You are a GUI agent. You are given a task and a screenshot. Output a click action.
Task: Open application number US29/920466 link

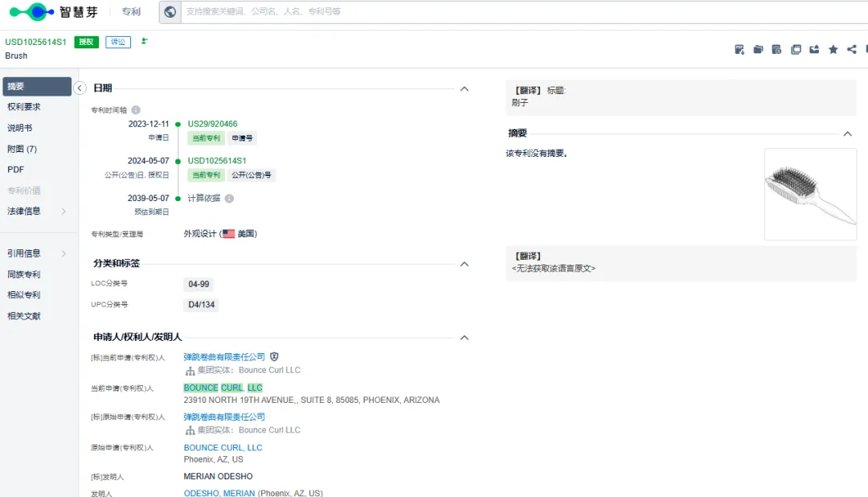(x=212, y=124)
